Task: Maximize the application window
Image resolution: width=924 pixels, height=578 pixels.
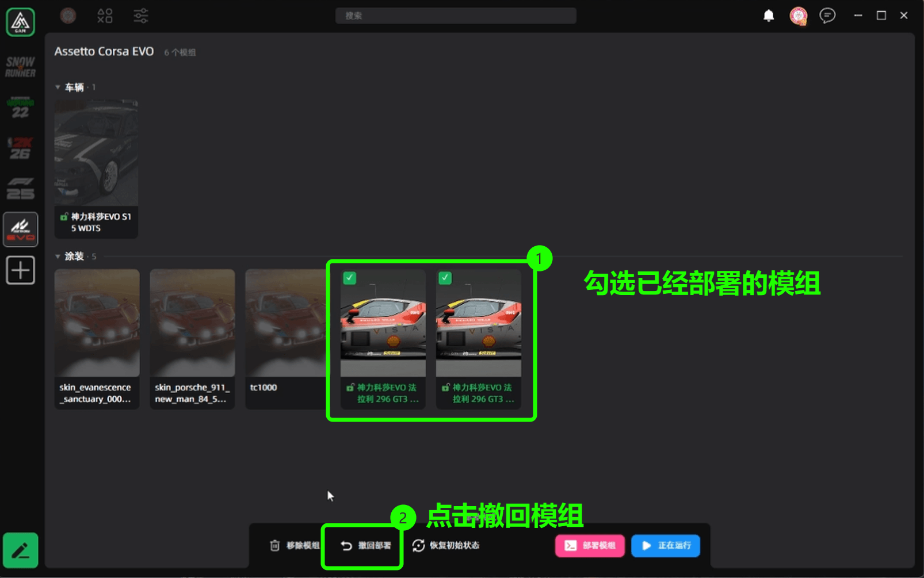Action: 881,16
